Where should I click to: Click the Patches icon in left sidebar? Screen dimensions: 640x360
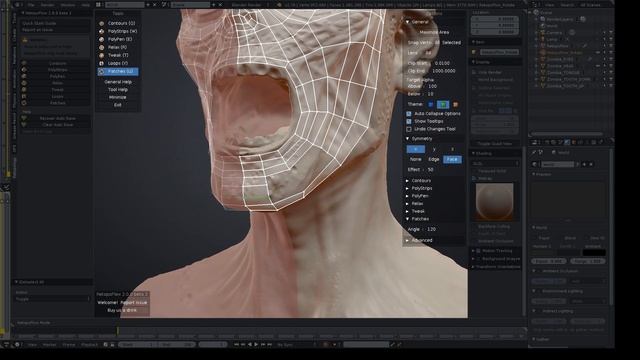coord(24,103)
